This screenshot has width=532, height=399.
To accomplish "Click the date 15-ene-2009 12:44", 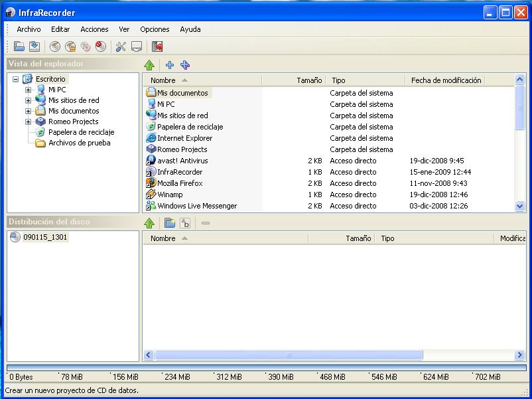I will tap(440, 172).
